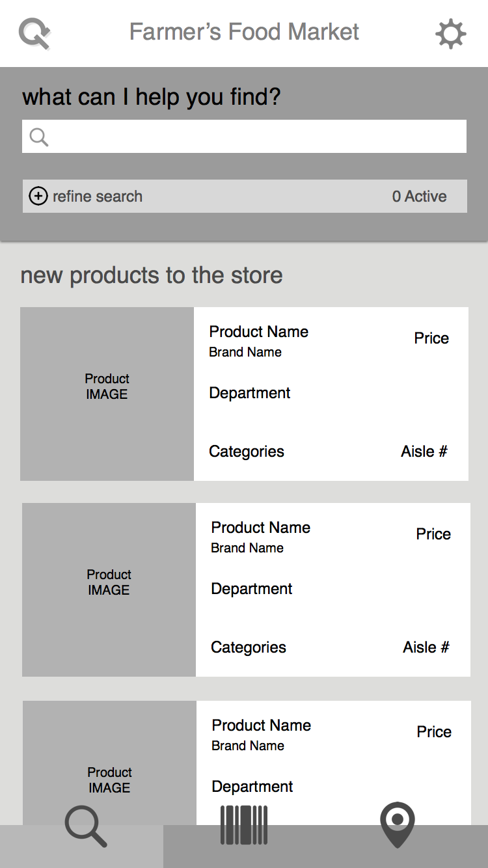Click the first product's Price label

[431, 338]
